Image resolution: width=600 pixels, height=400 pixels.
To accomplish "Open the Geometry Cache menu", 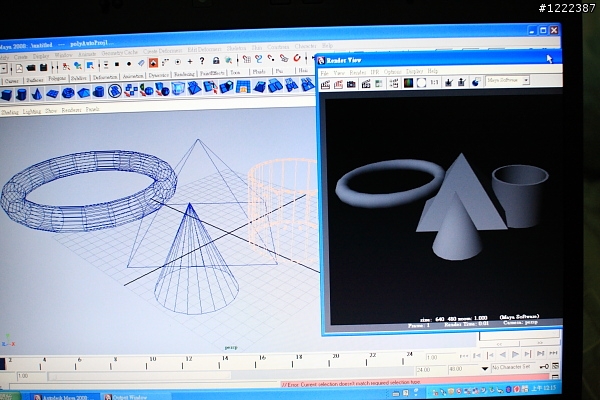I will pos(119,53).
